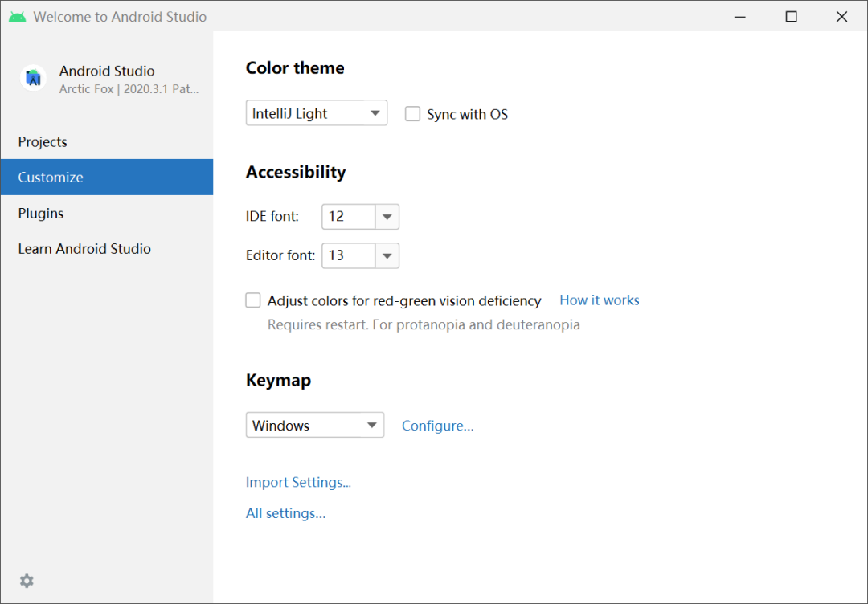Open the Color theme dropdown
This screenshot has height=604, width=868.
point(317,113)
